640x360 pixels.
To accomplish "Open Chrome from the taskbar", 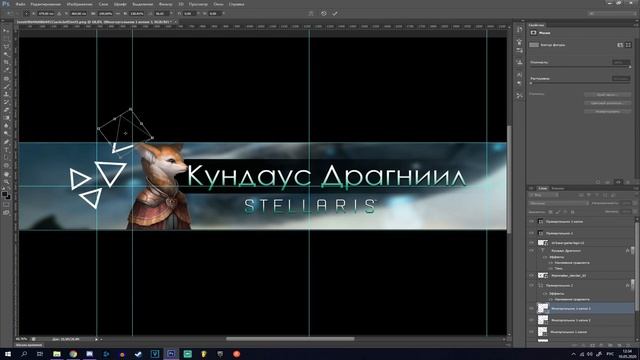I will pos(73,354).
